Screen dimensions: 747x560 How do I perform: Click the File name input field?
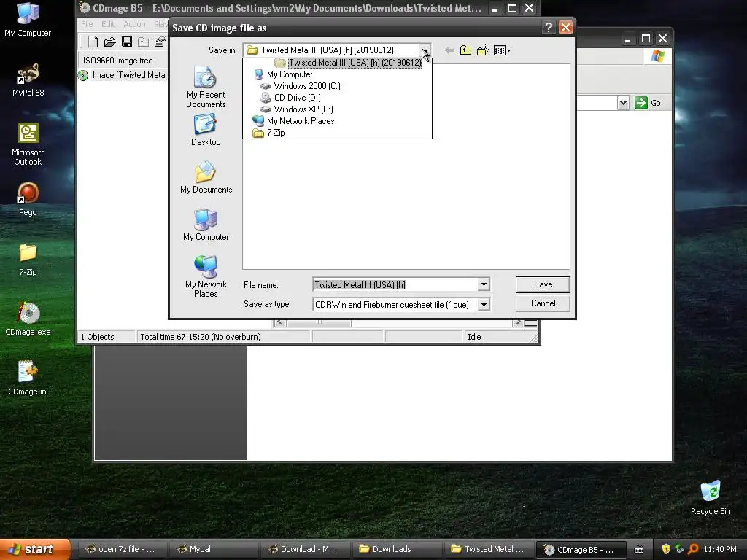[x=395, y=285]
